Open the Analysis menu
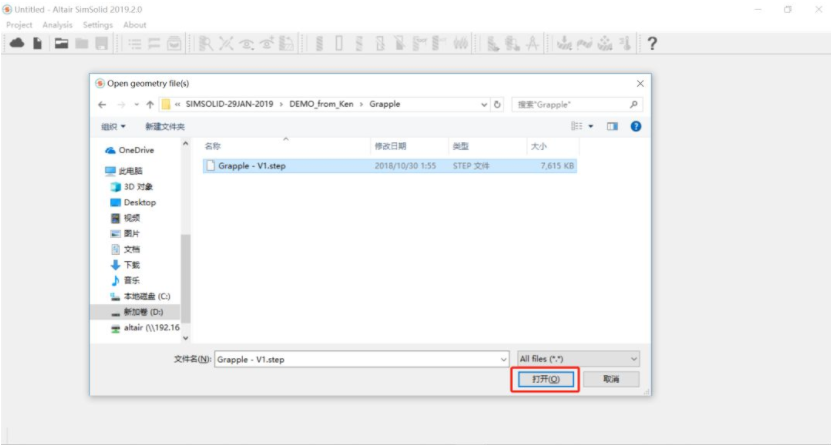The height and width of the screenshot is (445, 831). (x=57, y=25)
